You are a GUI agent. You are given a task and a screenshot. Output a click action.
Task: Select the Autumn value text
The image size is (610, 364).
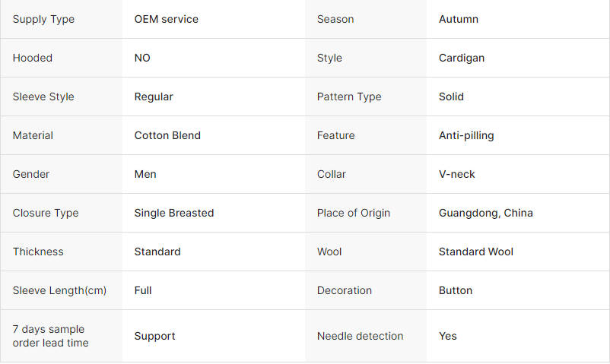459,19
